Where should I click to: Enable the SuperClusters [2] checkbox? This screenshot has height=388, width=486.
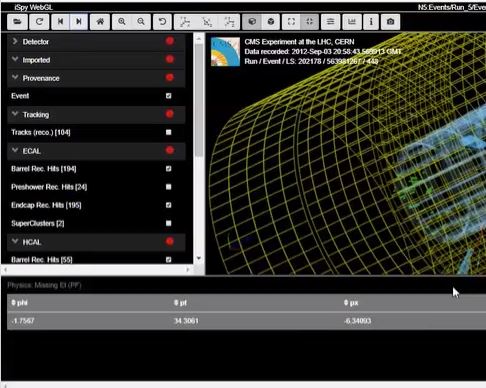point(169,223)
